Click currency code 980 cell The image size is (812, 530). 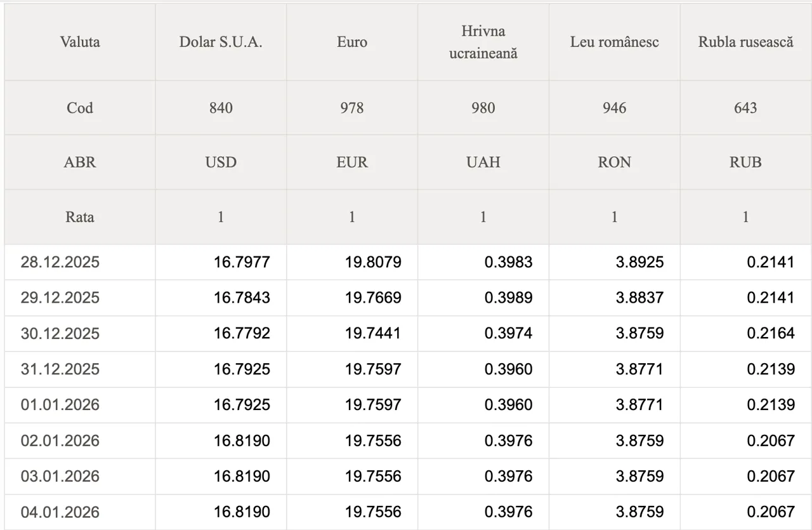pyautogui.click(x=483, y=108)
